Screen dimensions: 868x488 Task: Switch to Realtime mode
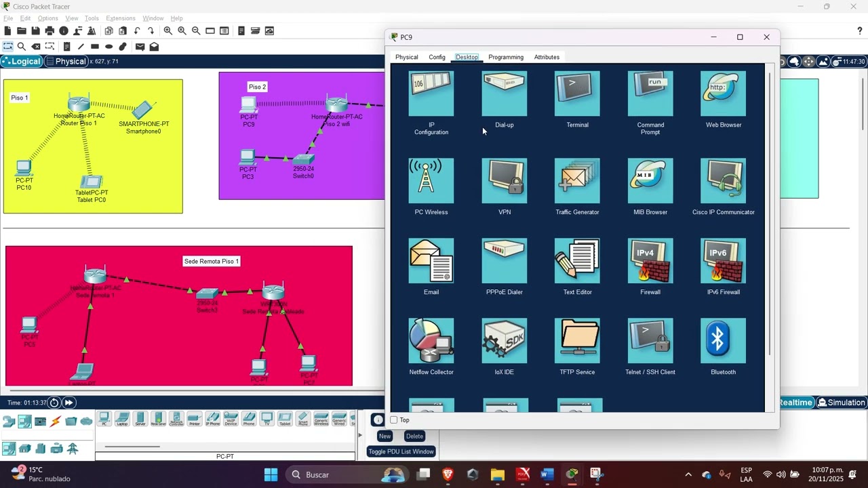pos(795,403)
